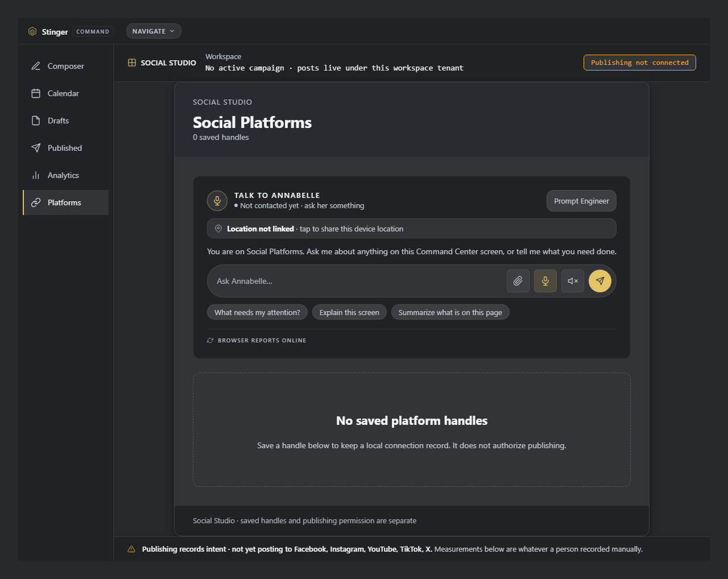Click the 'Social Platforms' page title
The width and height of the screenshot is (728, 579).
[x=252, y=122]
